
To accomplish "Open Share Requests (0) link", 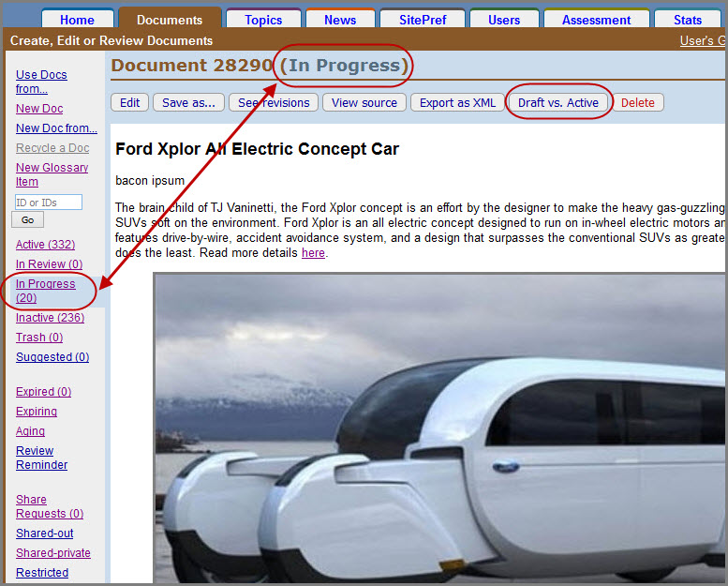I will 50,506.
